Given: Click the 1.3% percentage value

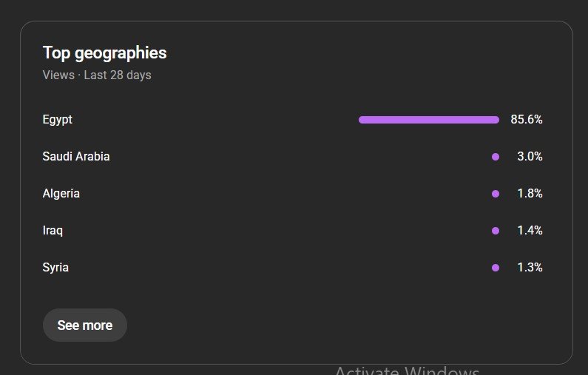Looking at the screenshot, I should 530,268.
